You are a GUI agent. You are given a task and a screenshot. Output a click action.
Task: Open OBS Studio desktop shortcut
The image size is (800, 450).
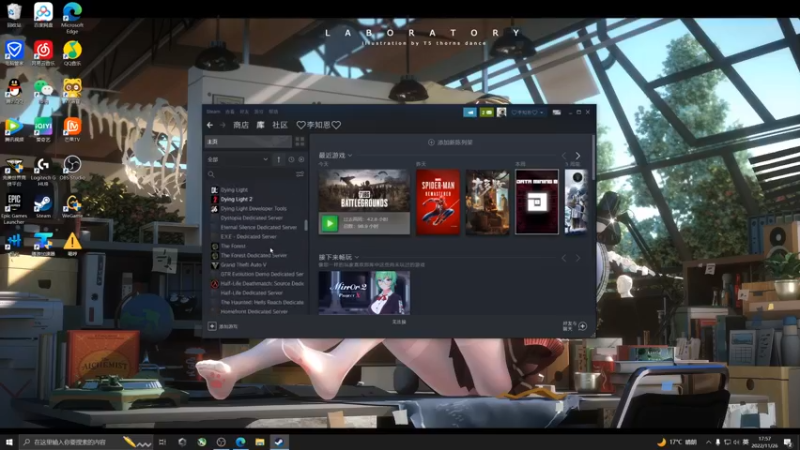click(x=72, y=168)
